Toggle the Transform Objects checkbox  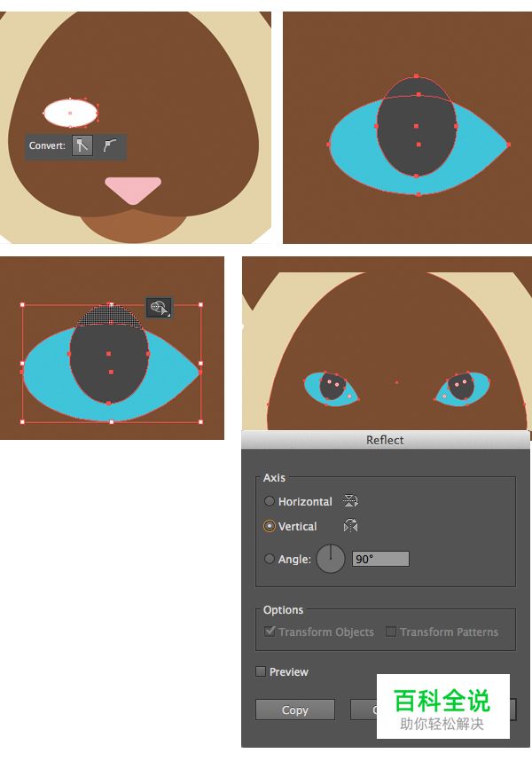270,632
